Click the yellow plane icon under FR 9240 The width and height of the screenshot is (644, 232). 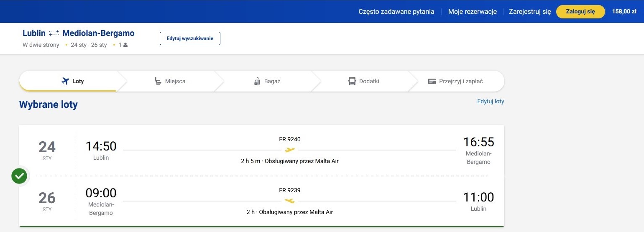pyautogui.click(x=290, y=150)
